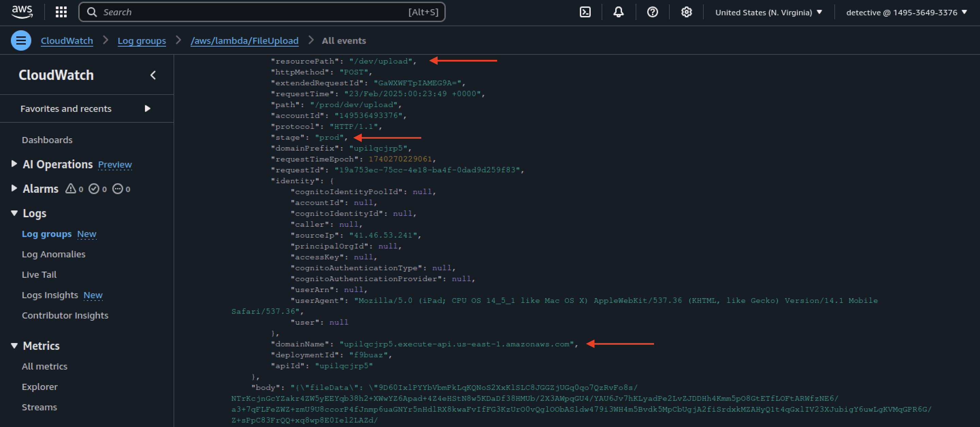Viewport: 980px width, 427px height.
Task: View alarms in OK state count
Action: pyautogui.click(x=97, y=189)
